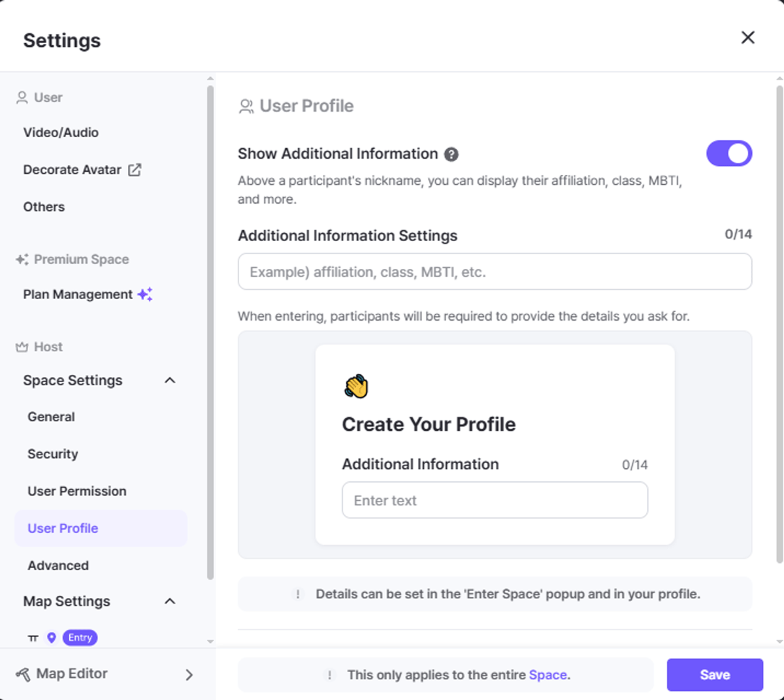Click the help icon beside Show Additional Information
Image resolution: width=784 pixels, height=700 pixels.
click(x=451, y=154)
